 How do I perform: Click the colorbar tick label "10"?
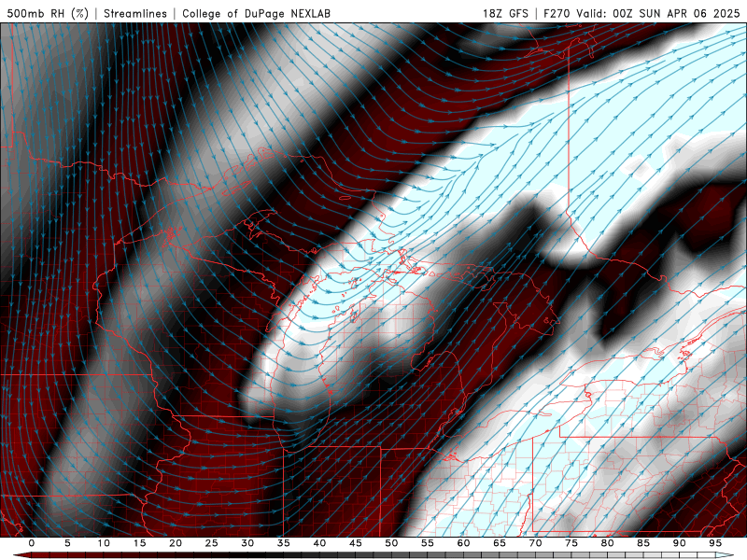tap(104, 543)
